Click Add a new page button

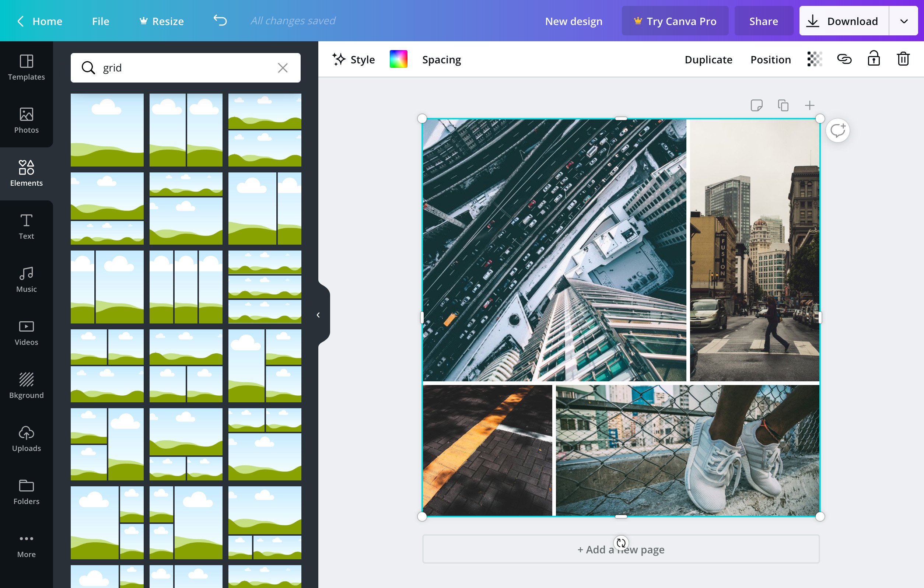[620, 549]
